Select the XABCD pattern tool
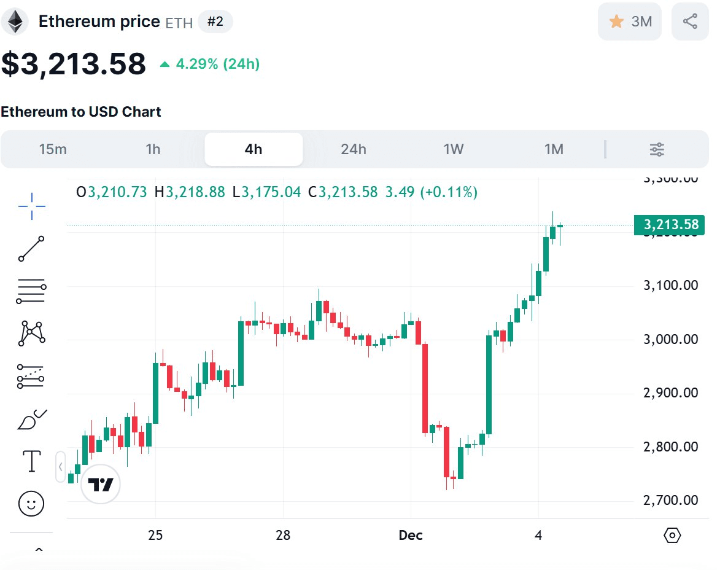Image resolution: width=728 pixels, height=570 pixels. pyautogui.click(x=31, y=333)
